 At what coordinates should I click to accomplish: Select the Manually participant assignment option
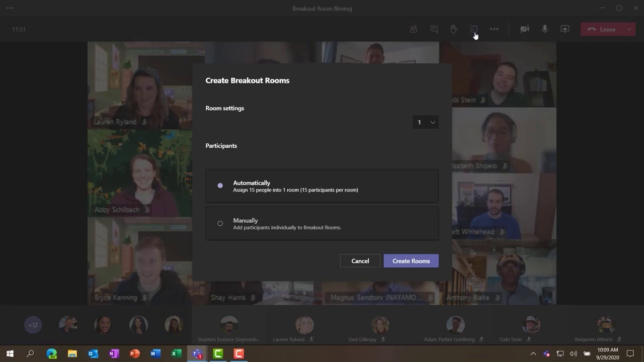220,223
